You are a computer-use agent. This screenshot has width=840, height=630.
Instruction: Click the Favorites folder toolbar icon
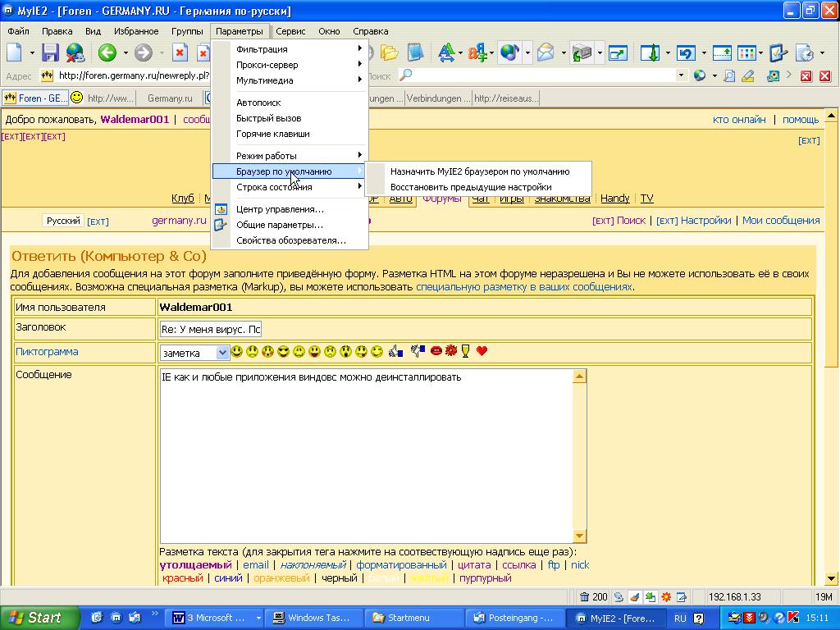[389, 52]
